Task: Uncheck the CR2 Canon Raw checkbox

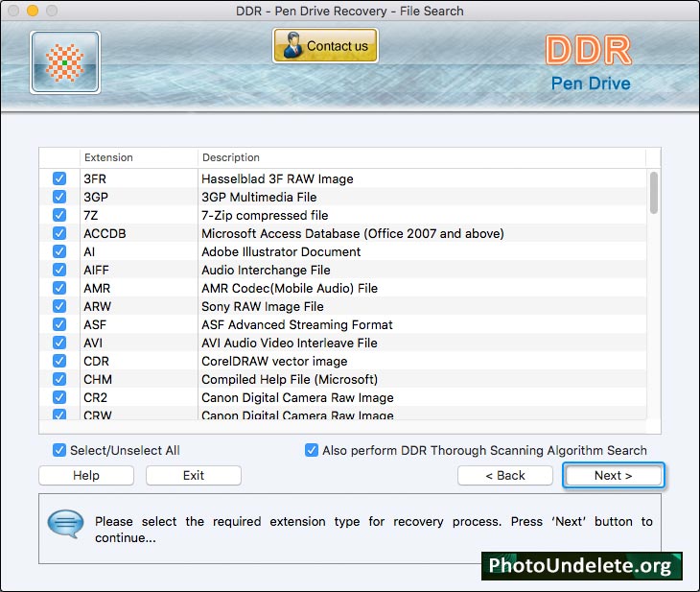Action: click(59, 397)
